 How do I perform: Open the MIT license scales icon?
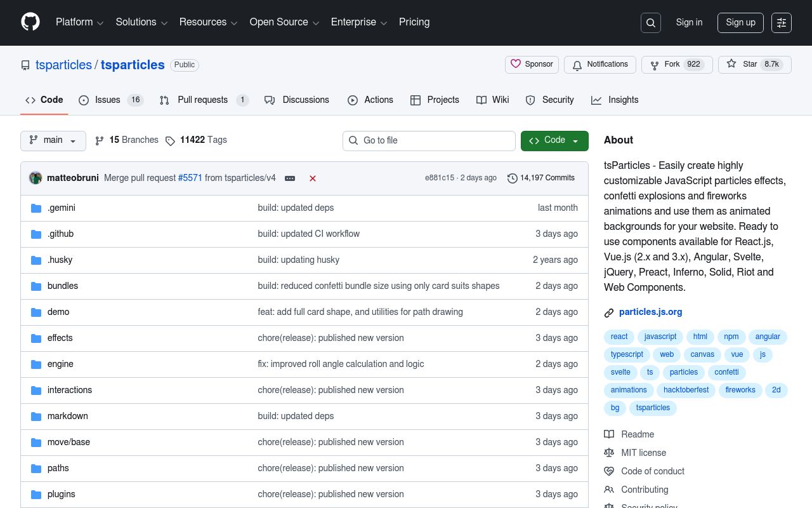609,453
